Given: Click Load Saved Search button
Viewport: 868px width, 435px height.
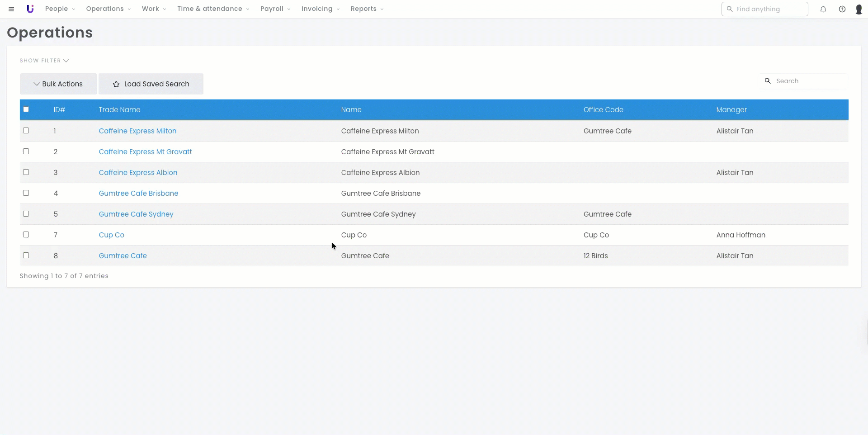Looking at the screenshot, I should pos(151,84).
